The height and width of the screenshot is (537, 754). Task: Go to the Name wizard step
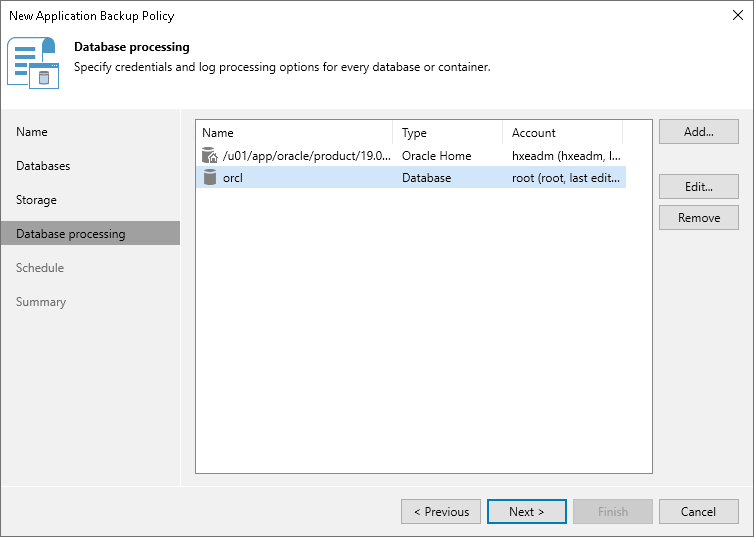[x=32, y=132]
